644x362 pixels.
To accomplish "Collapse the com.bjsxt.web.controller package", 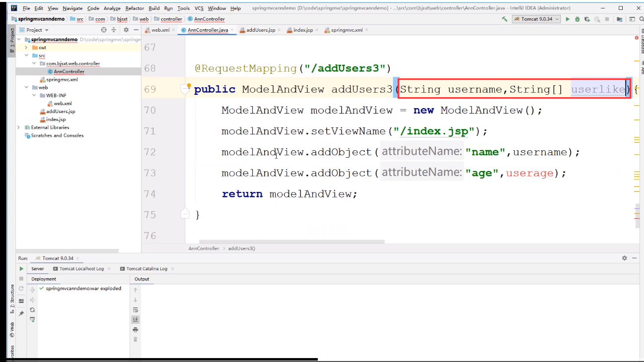I will point(34,63).
